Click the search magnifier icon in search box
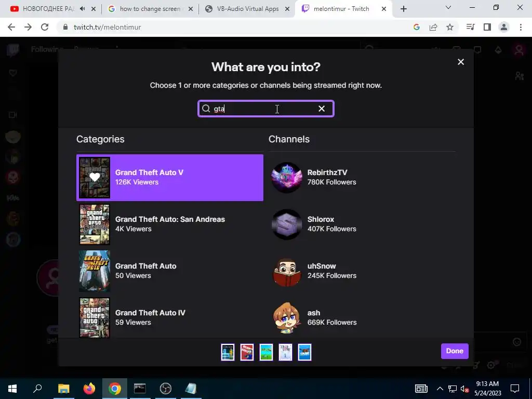Viewport: 532px width, 399px height. pyautogui.click(x=206, y=109)
